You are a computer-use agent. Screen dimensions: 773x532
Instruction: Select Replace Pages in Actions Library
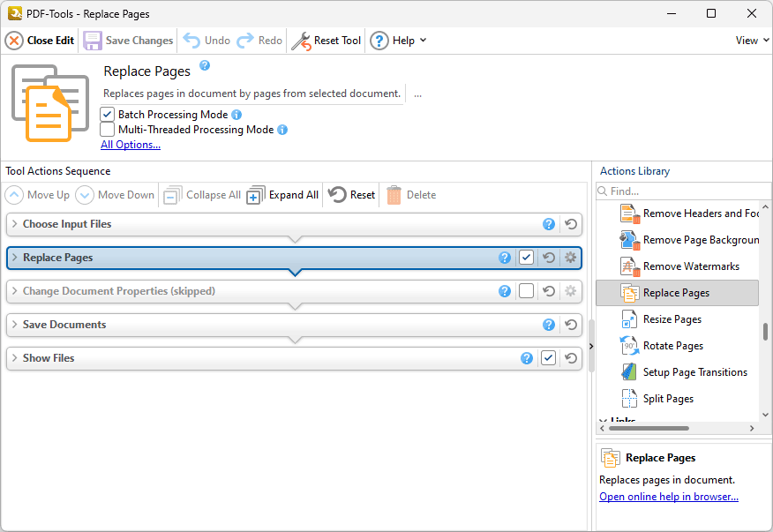coord(678,293)
